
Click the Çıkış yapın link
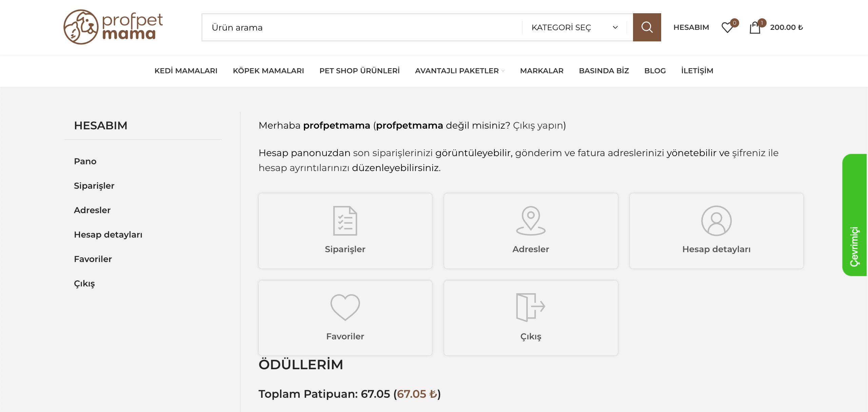click(538, 125)
